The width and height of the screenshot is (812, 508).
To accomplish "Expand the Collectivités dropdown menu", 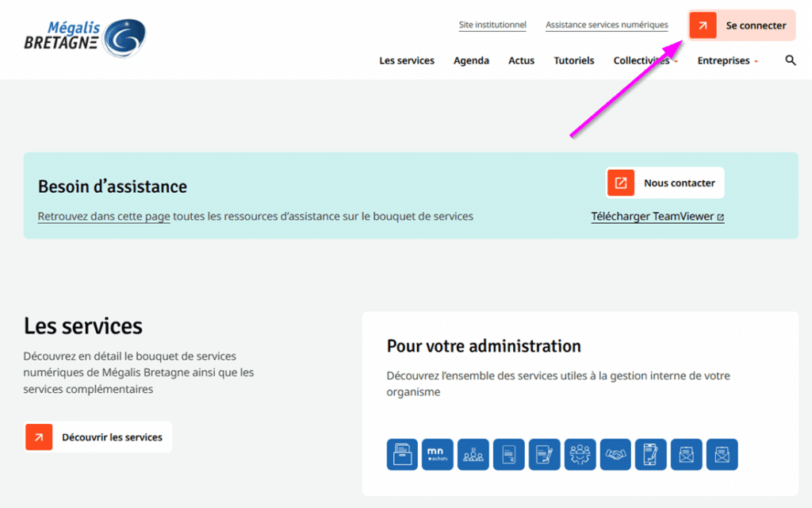I will [x=645, y=60].
